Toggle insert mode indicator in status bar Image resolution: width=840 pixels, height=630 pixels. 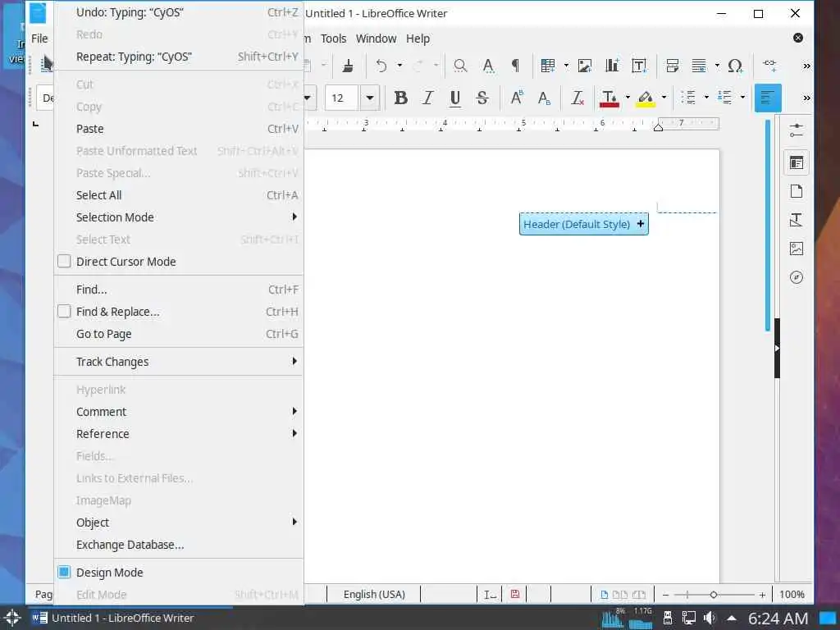point(490,594)
